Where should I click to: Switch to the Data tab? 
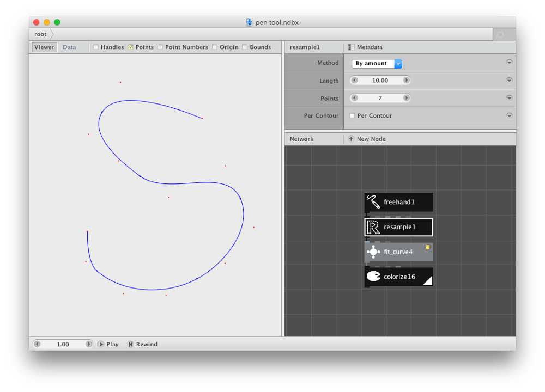click(69, 47)
